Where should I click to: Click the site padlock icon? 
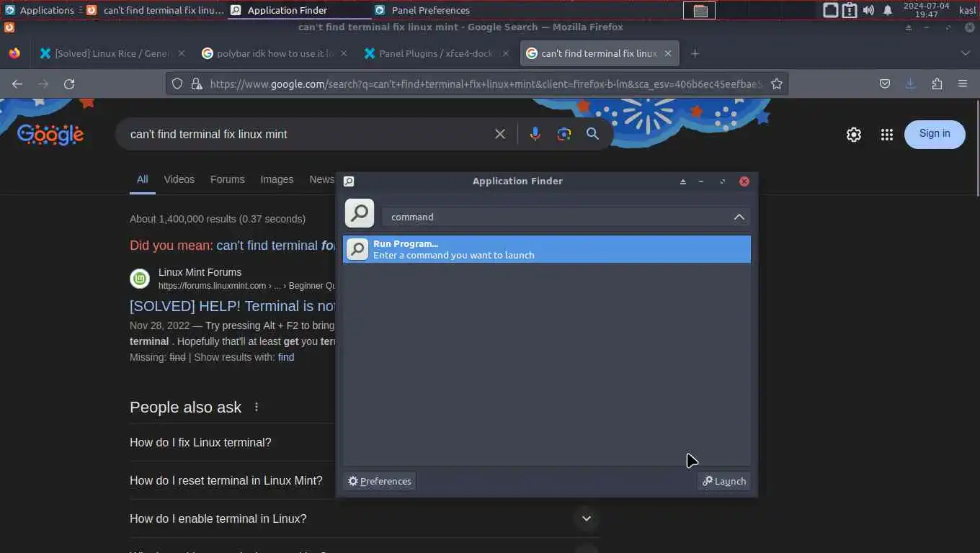click(x=196, y=84)
